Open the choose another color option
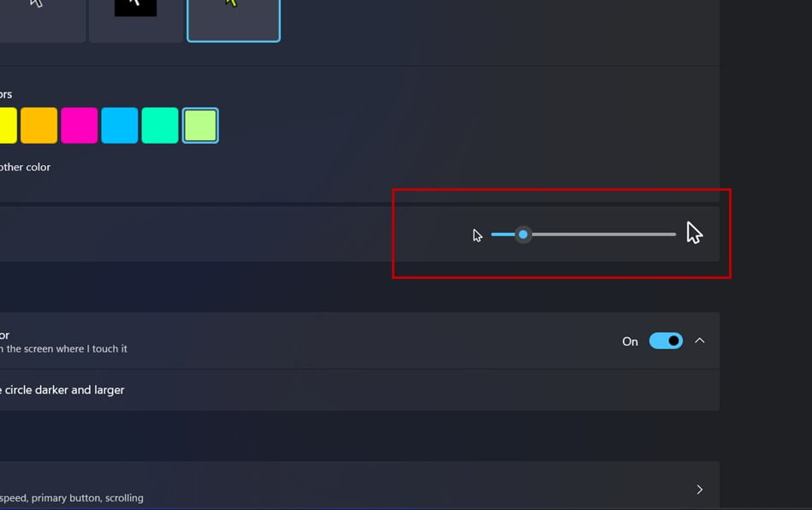Viewport: 812px width, 510px height. click(x=25, y=167)
